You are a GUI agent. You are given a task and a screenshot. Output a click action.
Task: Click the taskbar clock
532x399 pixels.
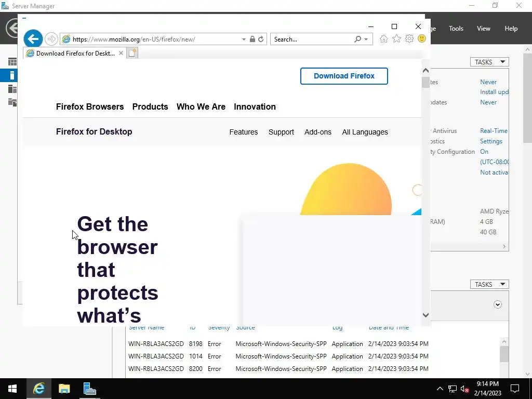[x=487, y=389]
